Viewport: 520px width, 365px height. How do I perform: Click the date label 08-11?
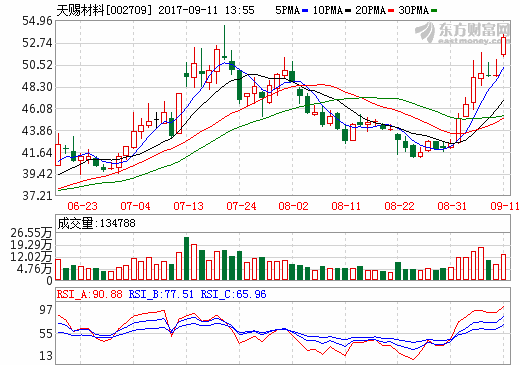click(346, 206)
